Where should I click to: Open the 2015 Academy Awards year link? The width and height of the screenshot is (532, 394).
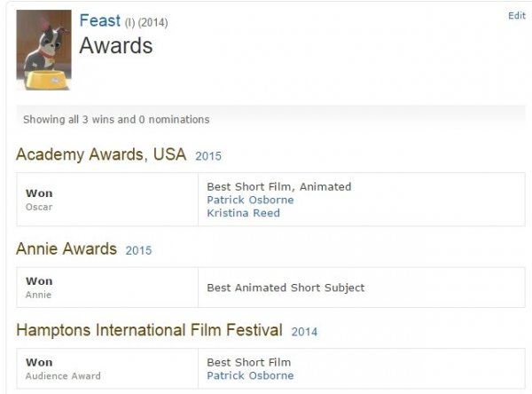pos(207,156)
